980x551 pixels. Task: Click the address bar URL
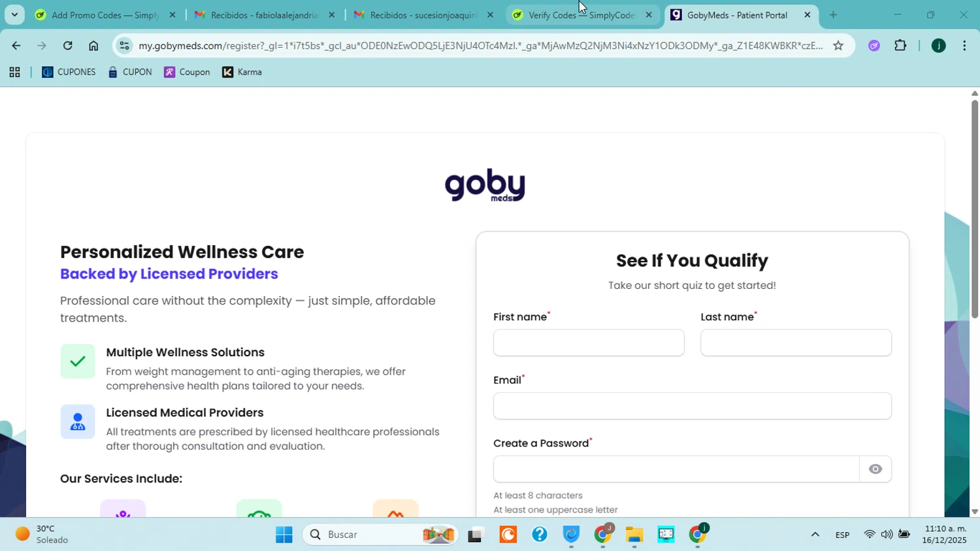click(480, 46)
